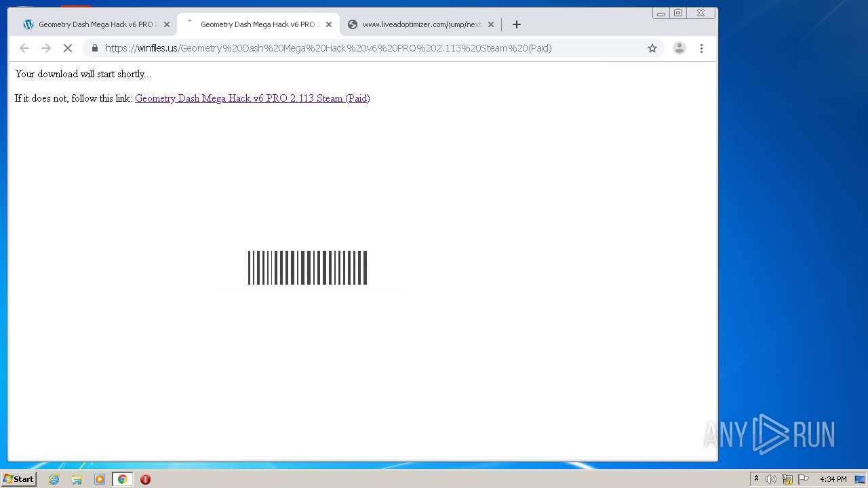Close the liveadoptimizer tab
Screen dimensions: 868x488
tap(491, 24)
